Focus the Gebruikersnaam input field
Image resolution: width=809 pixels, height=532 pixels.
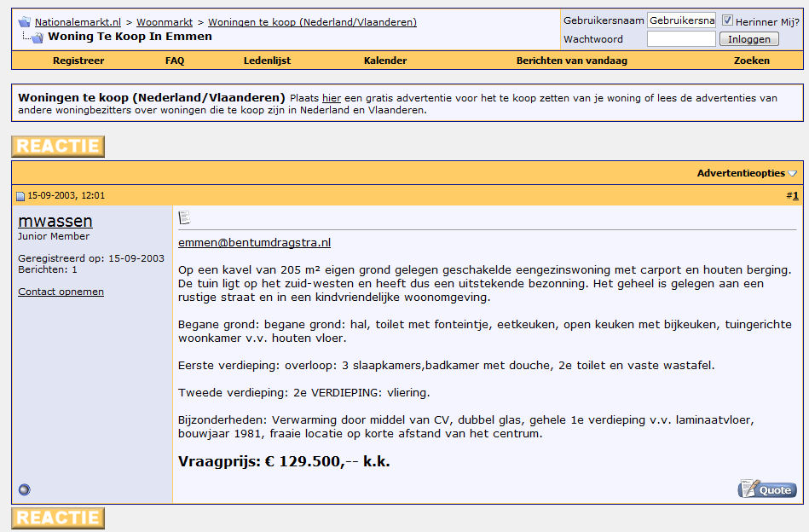pos(681,20)
